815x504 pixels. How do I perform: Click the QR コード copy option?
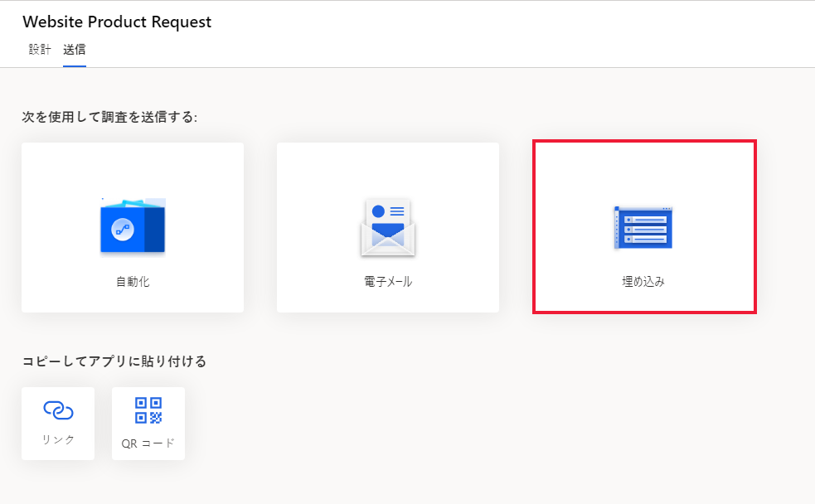coord(148,423)
